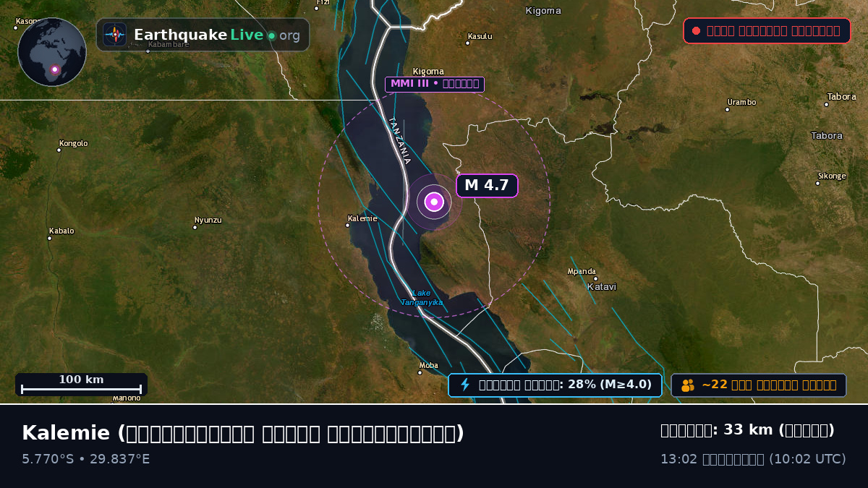Select the Kabalo town label
868x488 pixels.
(61, 231)
